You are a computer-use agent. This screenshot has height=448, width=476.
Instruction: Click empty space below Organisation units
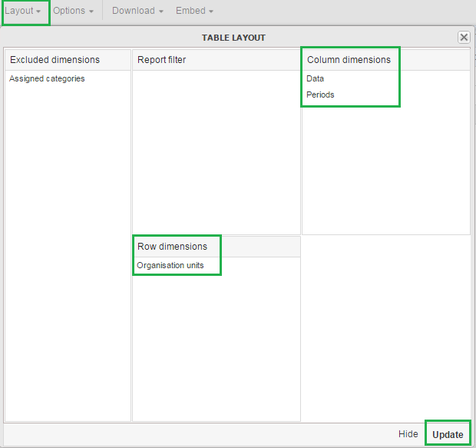(x=216, y=346)
